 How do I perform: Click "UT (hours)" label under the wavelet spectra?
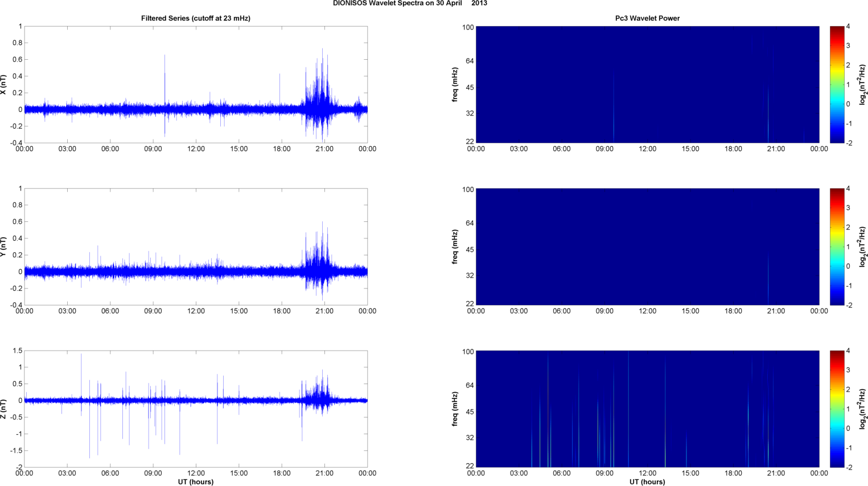pos(647,482)
